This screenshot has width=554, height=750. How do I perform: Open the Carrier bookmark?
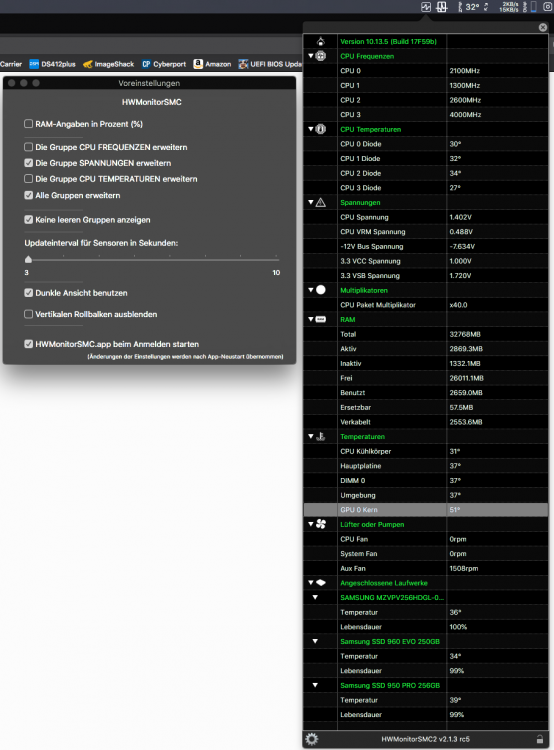11,64
